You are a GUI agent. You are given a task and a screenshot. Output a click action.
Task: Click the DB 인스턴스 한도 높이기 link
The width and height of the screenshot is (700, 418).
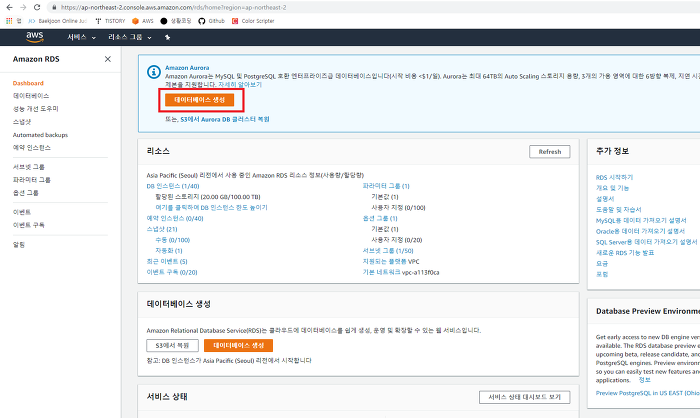tap(212, 208)
